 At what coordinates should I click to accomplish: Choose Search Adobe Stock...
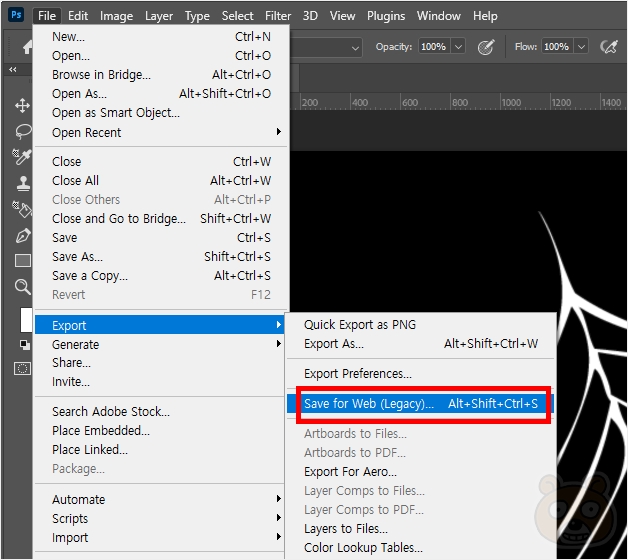click(x=160, y=411)
